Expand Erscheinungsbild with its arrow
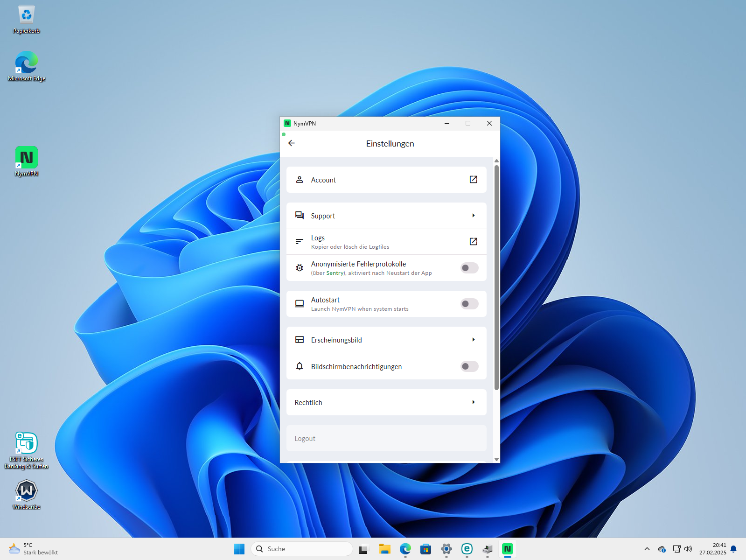 pyautogui.click(x=474, y=340)
